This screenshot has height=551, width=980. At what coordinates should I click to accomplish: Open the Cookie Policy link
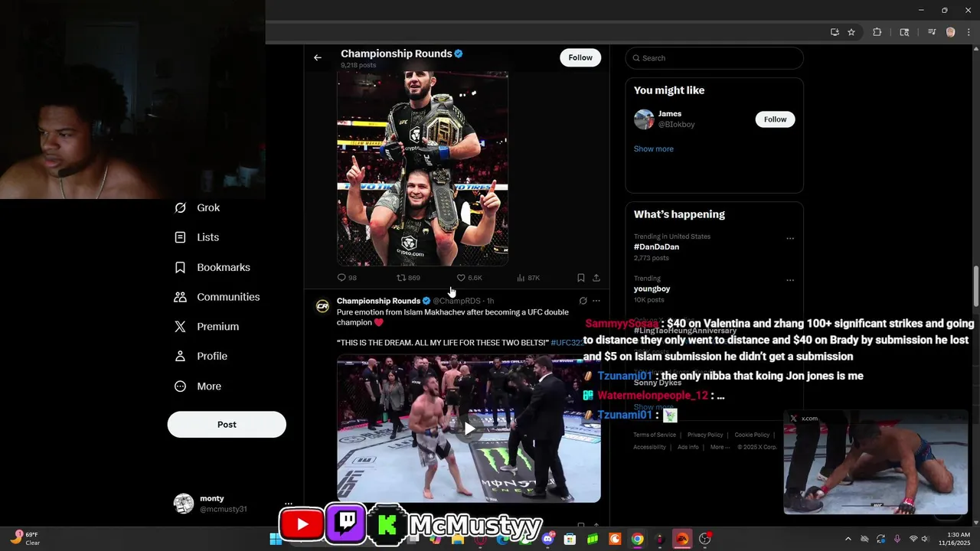(x=752, y=435)
